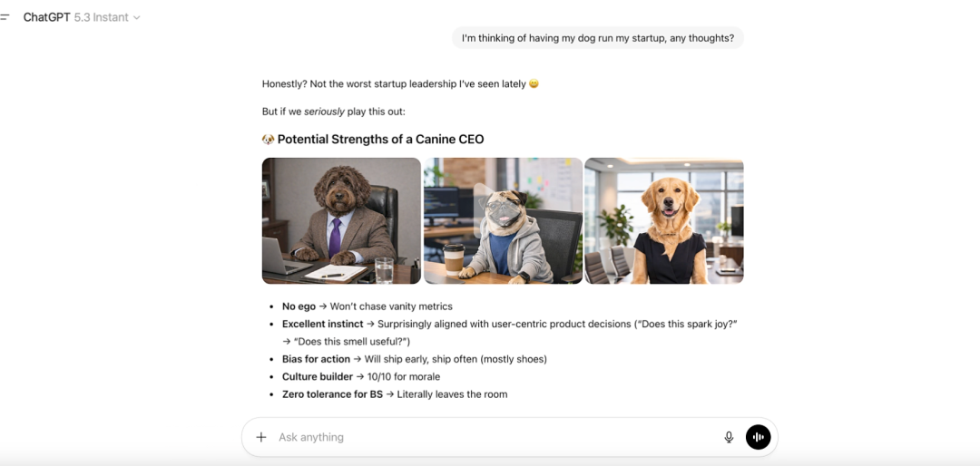Click the Zero tolerance for BS bullet
Screen dimensions: 980x466
395,394
